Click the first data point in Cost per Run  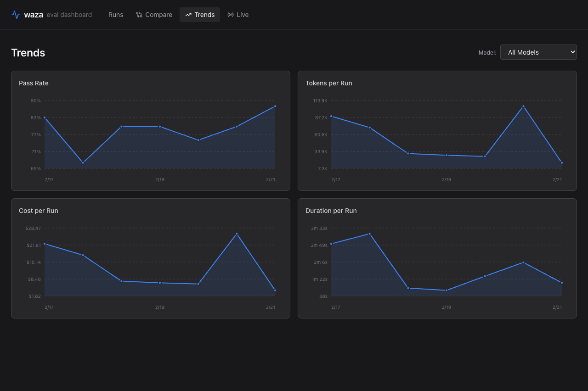coord(45,244)
